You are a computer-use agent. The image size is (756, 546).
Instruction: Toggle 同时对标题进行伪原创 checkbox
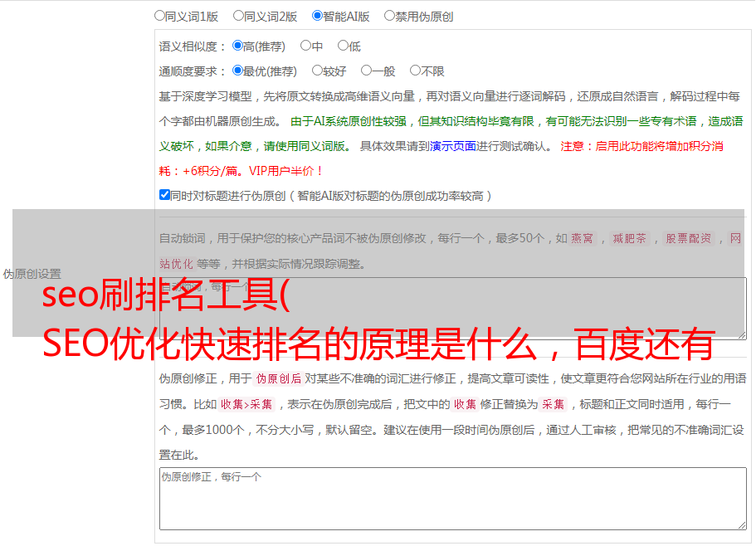pyautogui.click(x=164, y=195)
